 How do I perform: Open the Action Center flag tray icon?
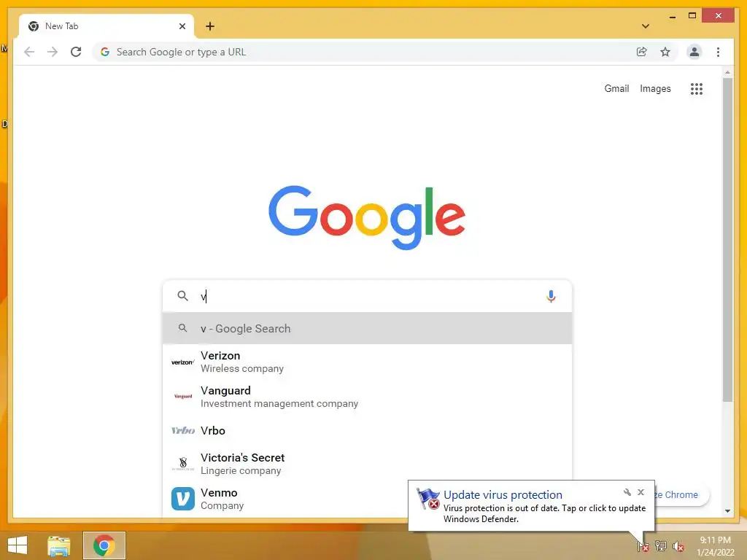tap(643, 546)
